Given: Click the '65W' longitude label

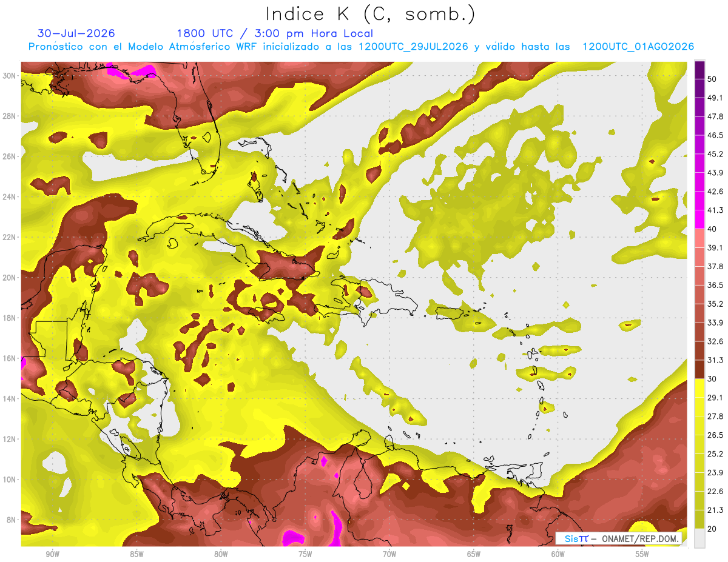Looking at the screenshot, I should pyautogui.click(x=474, y=555).
